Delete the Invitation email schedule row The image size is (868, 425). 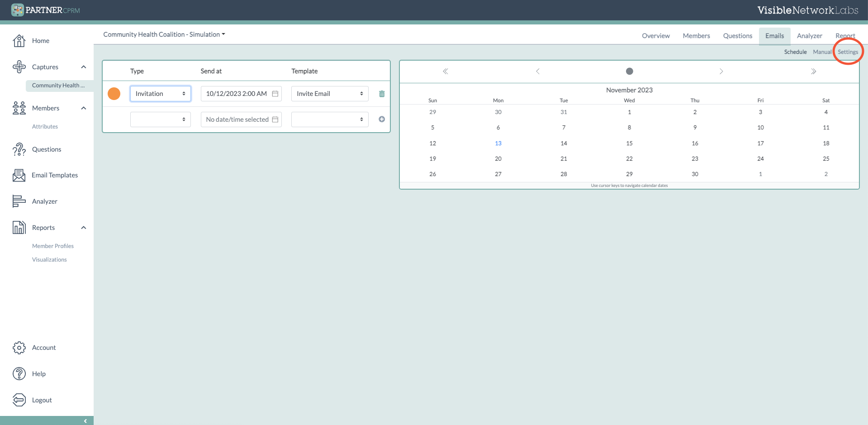[x=381, y=93]
